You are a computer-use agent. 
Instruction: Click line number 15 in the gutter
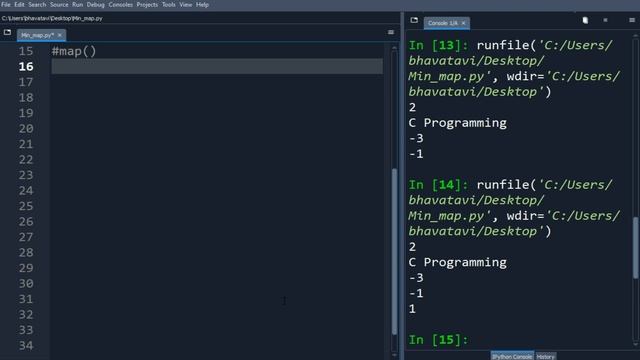click(26, 51)
